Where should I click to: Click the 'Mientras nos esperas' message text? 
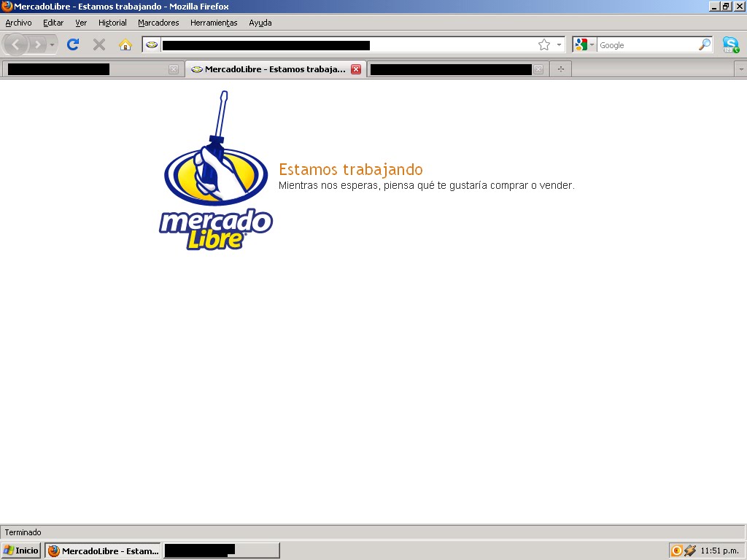(x=426, y=185)
